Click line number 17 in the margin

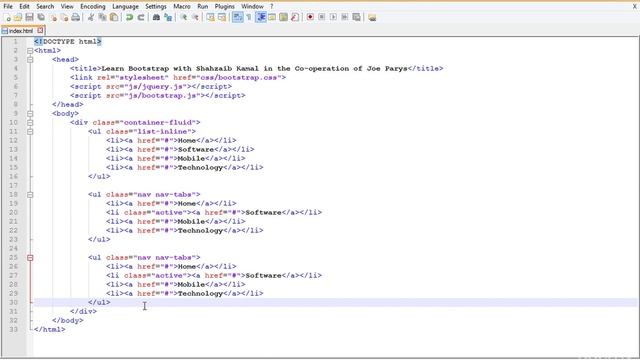pyautogui.click(x=13, y=185)
